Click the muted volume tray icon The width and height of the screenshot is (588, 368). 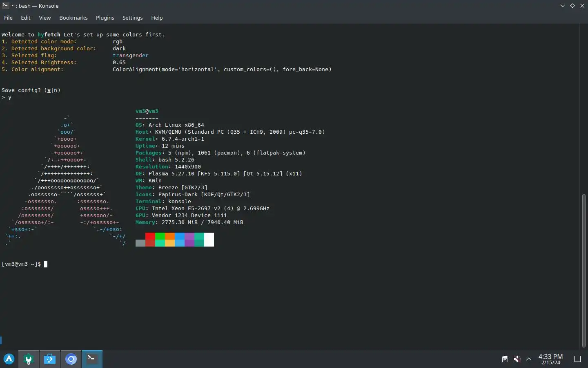click(517, 359)
